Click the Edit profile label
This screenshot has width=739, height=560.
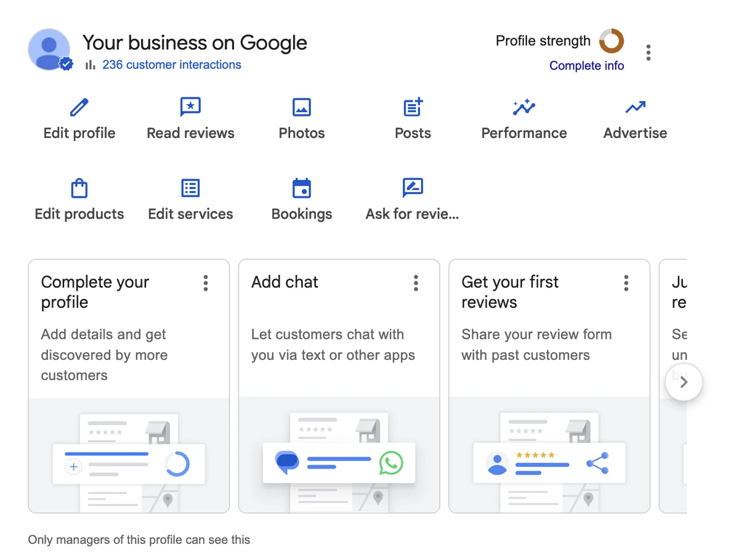point(79,133)
